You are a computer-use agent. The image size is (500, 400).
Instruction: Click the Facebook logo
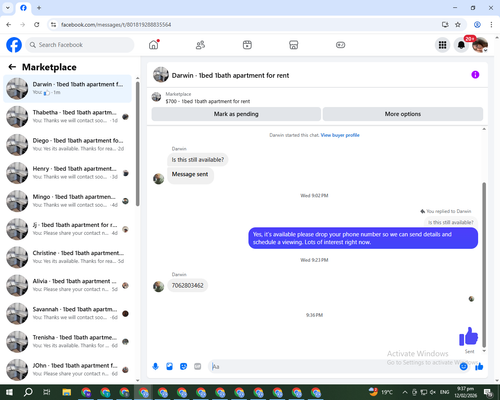point(14,45)
